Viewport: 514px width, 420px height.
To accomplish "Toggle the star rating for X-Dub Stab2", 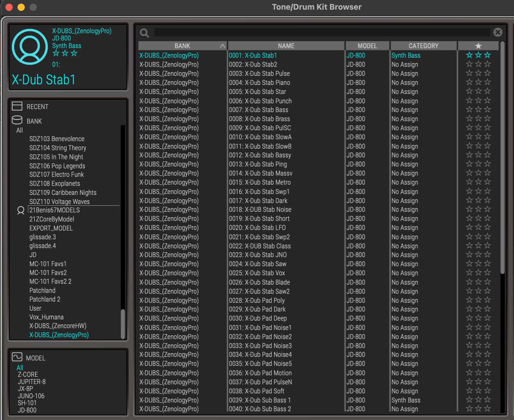I will 478,64.
